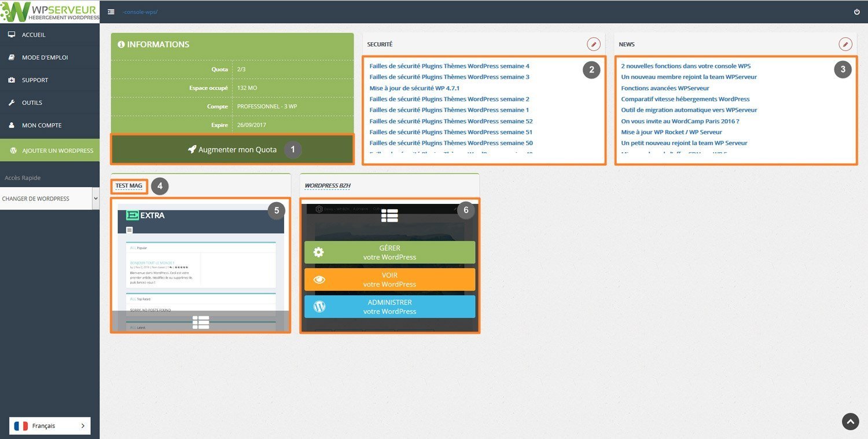
Task: Open Failles de sécurité semaine 50 link
Action: tap(451, 143)
